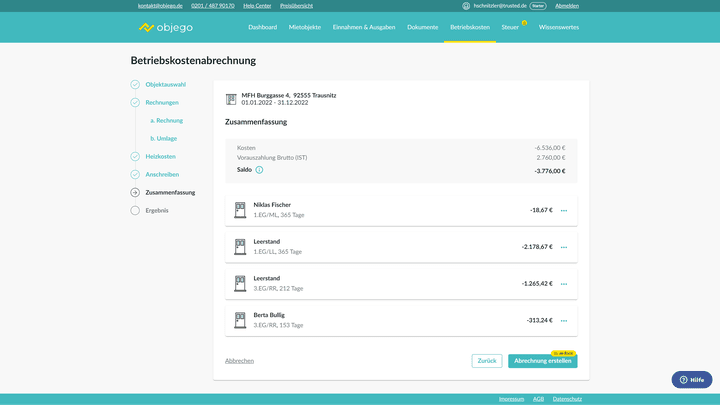Go to a. Rechnung sub-step
The width and height of the screenshot is (720, 405).
click(166, 120)
